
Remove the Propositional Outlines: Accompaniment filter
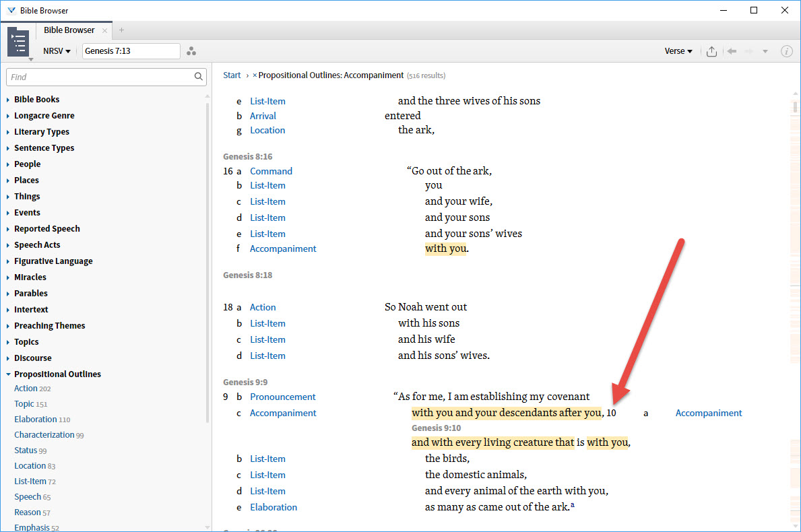(255, 75)
